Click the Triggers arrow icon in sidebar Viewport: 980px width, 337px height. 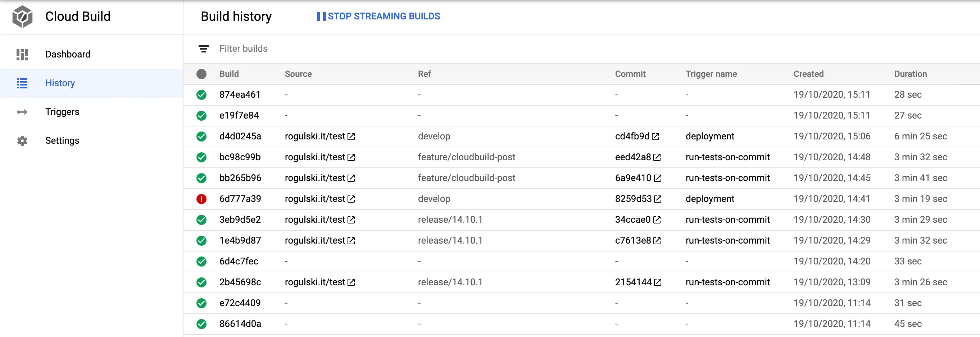[22, 112]
